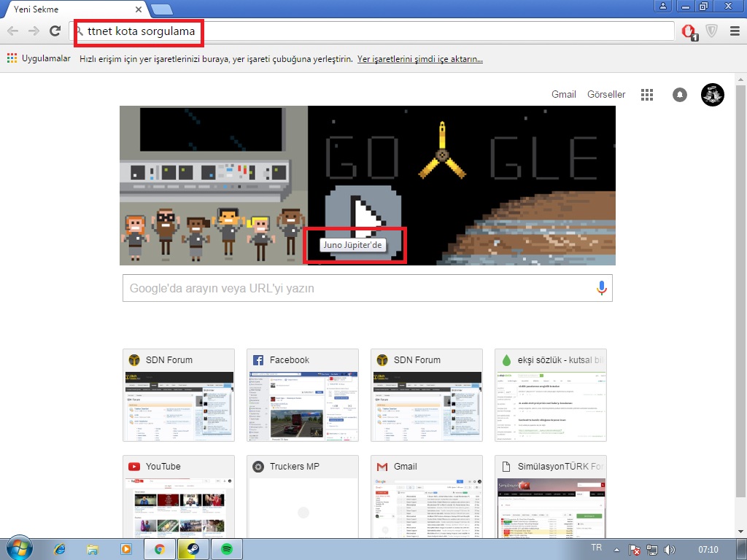Switch to Chrome in taskbar
Screen dimensions: 747x560
tap(159, 550)
